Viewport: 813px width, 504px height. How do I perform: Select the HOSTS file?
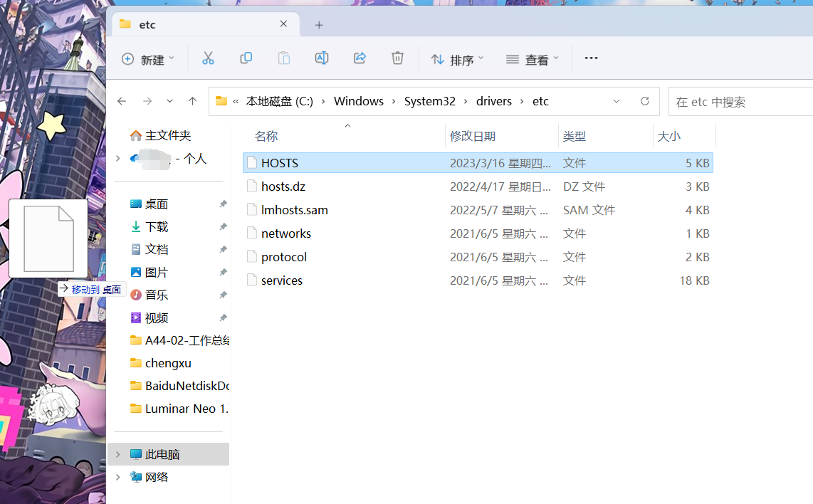point(478,163)
